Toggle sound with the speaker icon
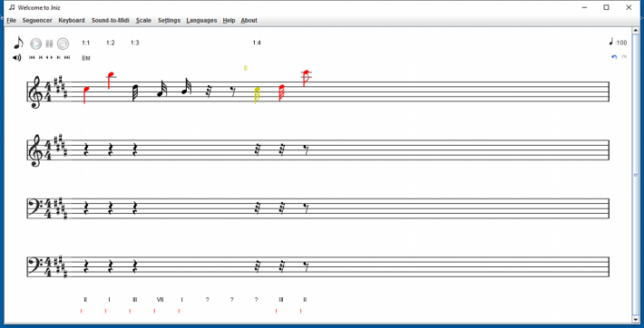Viewport: 644px width, 328px height. [x=17, y=57]
